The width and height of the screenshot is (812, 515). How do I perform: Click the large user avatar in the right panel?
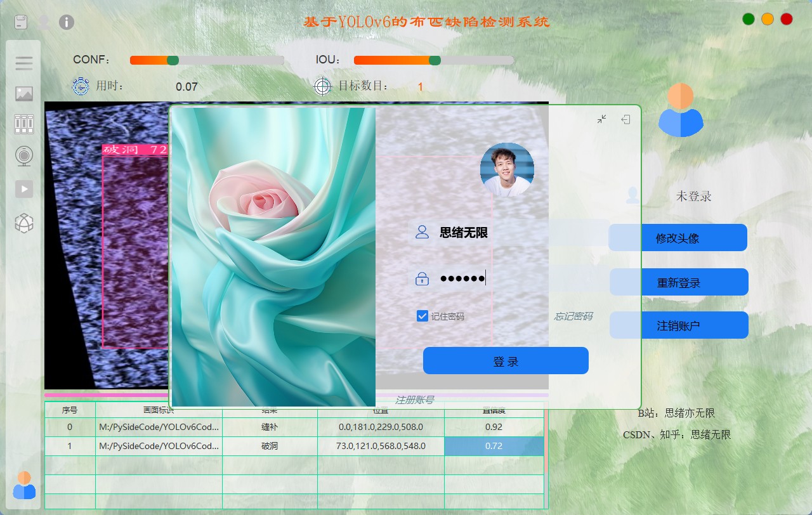[x=681, y=110]
